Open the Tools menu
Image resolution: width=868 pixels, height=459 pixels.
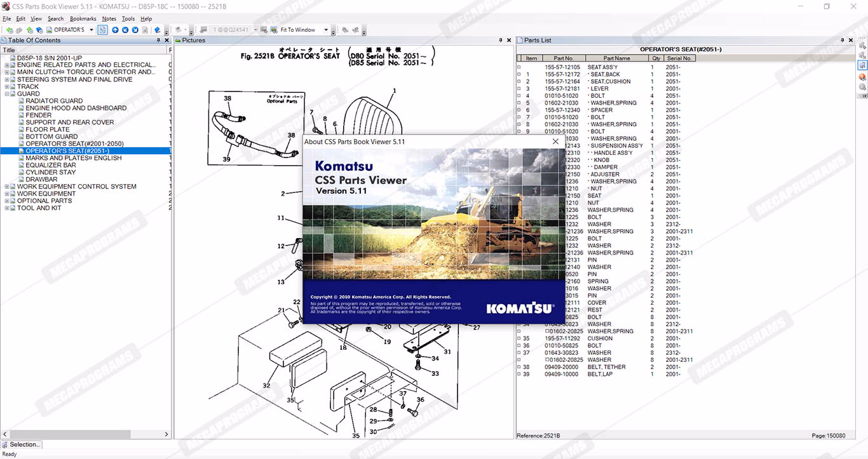(x=128, y=19)
